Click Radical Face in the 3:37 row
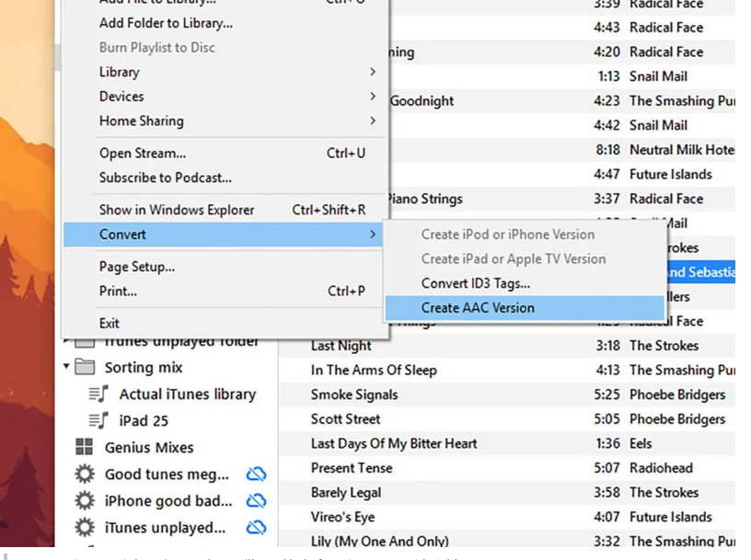The width and height of the screenshot is (751, 560). click(666, 199)
